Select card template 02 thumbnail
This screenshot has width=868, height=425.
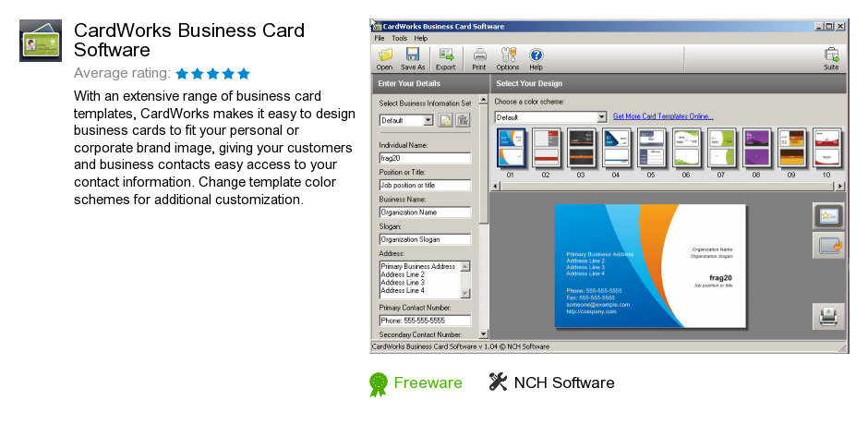click(x=546, y=148)
